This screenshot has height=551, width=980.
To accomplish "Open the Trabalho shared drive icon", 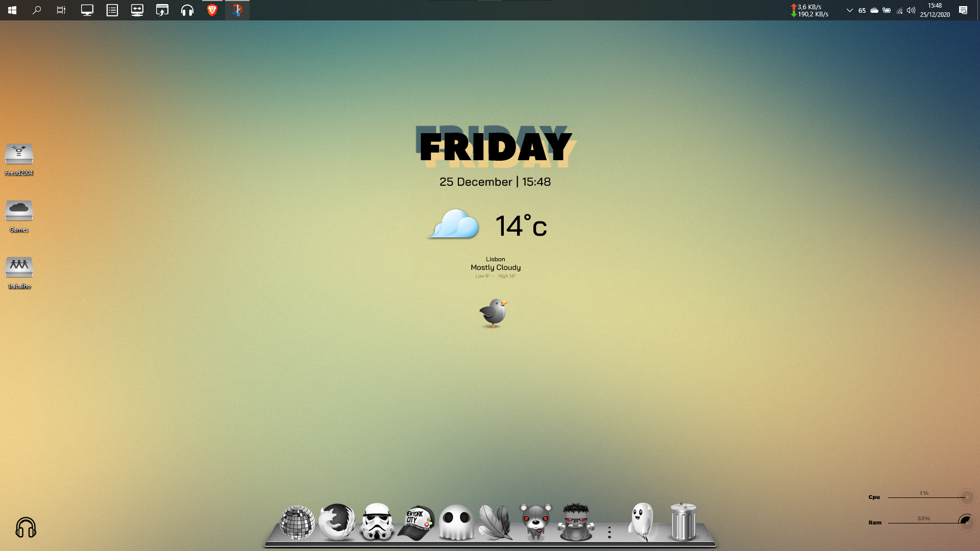I will (19, 267).
